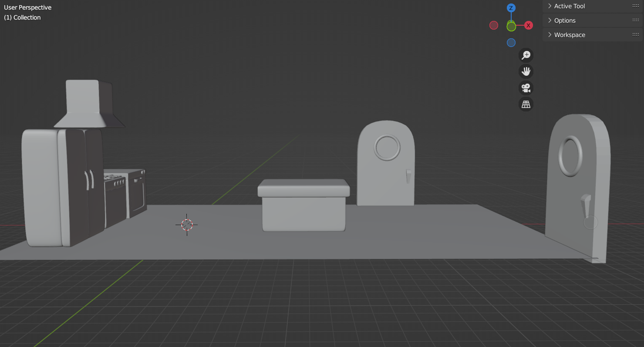
Task: Click the Options panel drag grip dots
Action: coord(635,20)
